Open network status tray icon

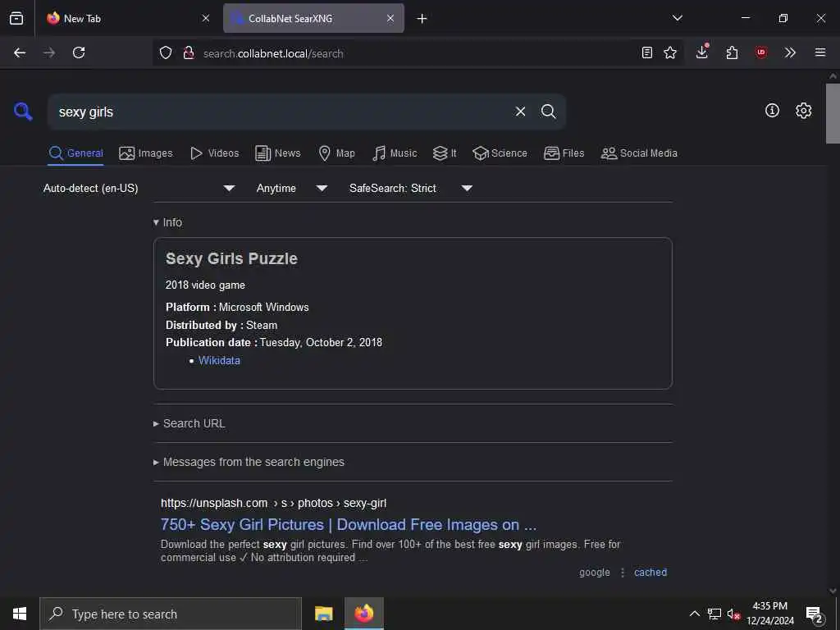coord(714,614)
